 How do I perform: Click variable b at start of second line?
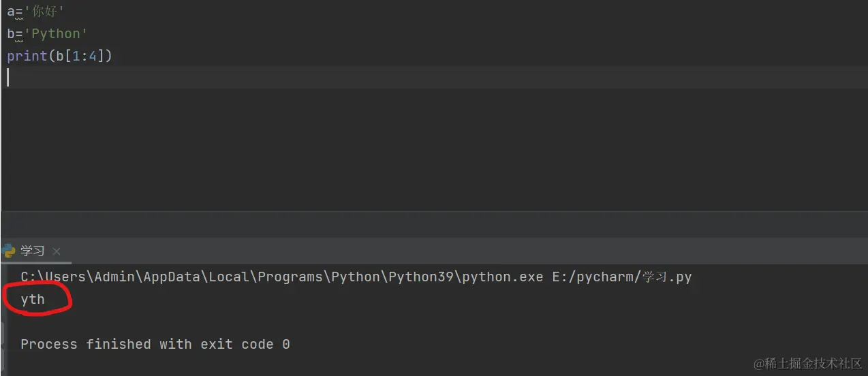coord(11,34)
